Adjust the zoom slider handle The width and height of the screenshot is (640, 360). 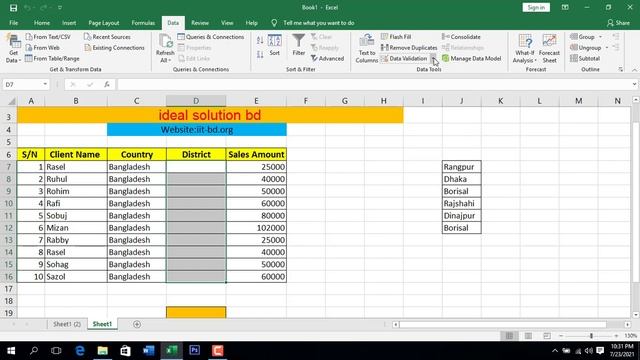click(x=591, y=336)
